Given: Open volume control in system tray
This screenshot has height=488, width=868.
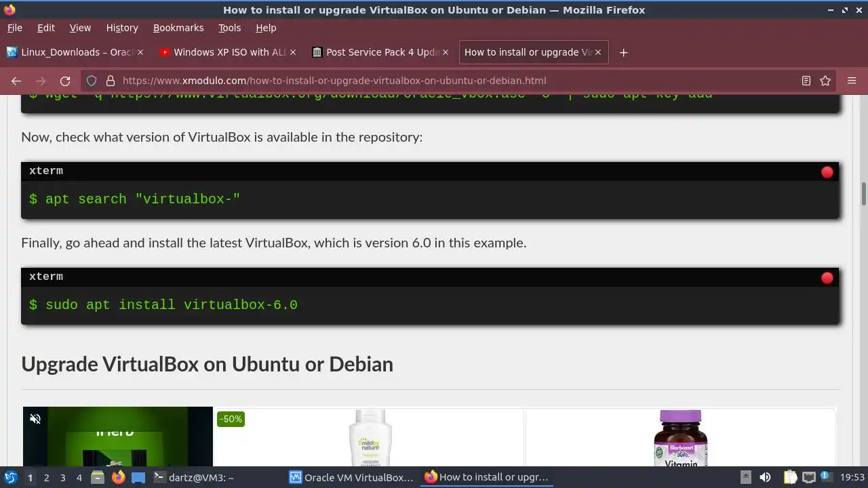Looking at the screenshot, I should pos(765,477).
